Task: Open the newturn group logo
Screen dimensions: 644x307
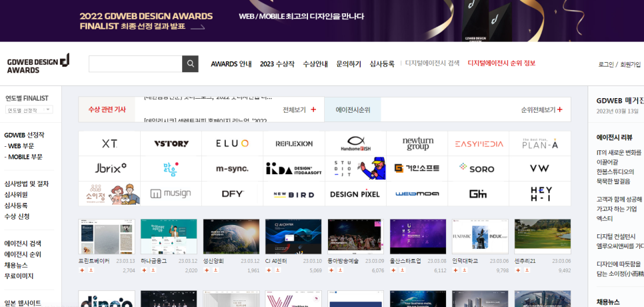Action: point(417,143)
